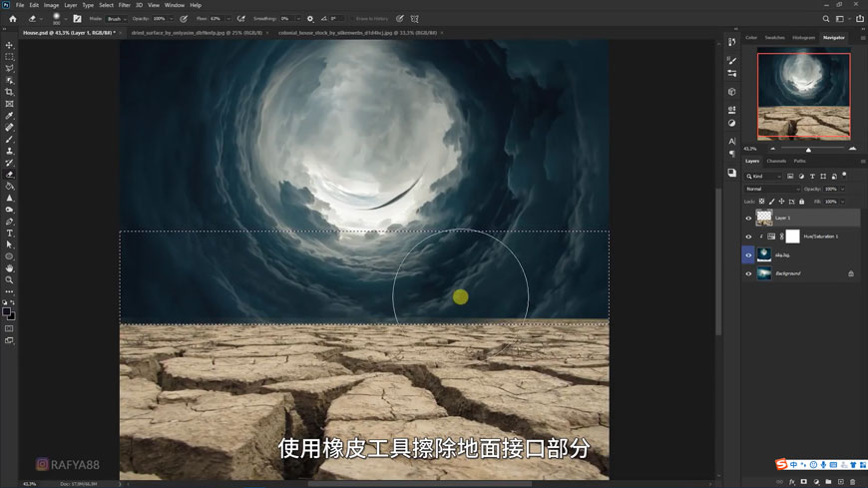Hide the Background layer
The image size is (868, 488).
[748, 273]
